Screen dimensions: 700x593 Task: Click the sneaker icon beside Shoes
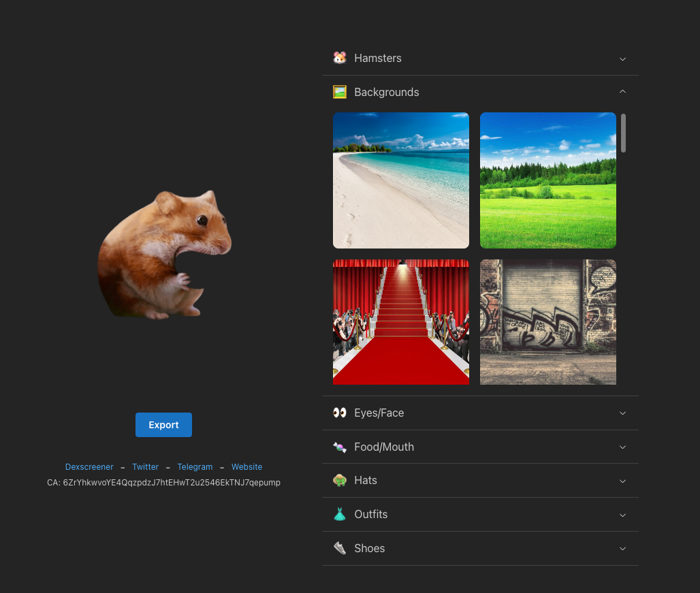tap(340, 548)
